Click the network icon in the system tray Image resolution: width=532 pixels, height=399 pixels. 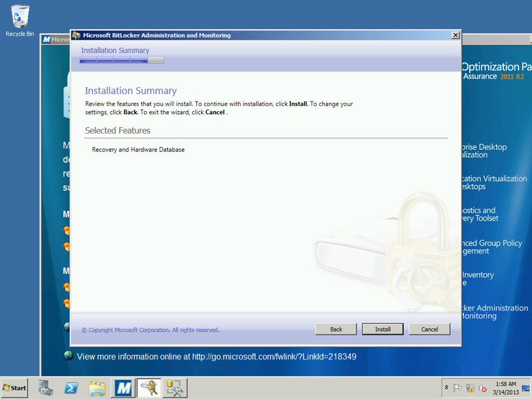tap(470, 388)
